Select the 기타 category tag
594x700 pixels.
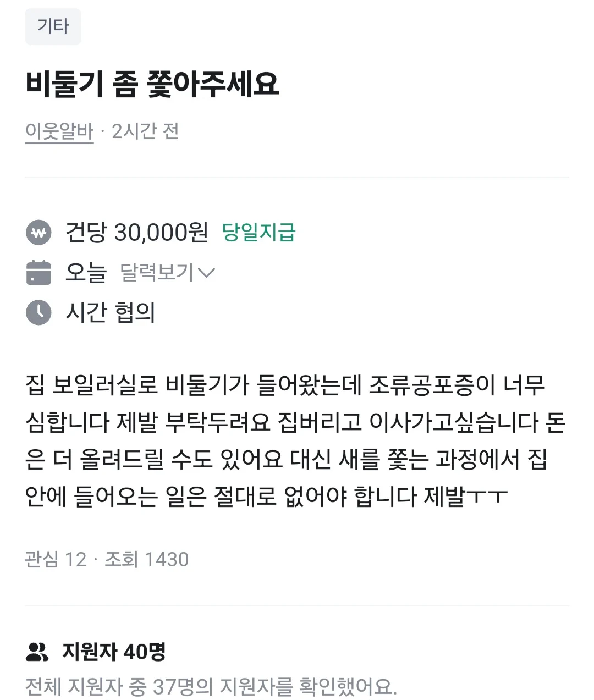click(x=53, y=26)
